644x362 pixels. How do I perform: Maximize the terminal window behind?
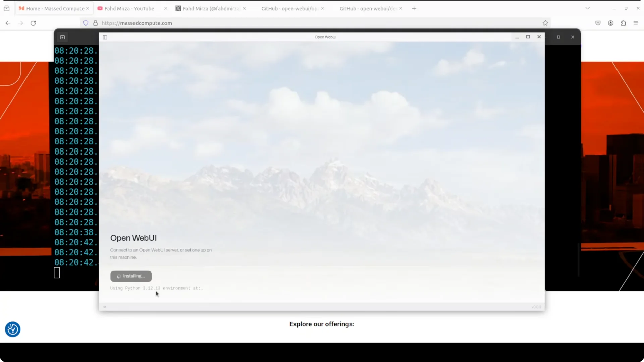click(559, 37)
